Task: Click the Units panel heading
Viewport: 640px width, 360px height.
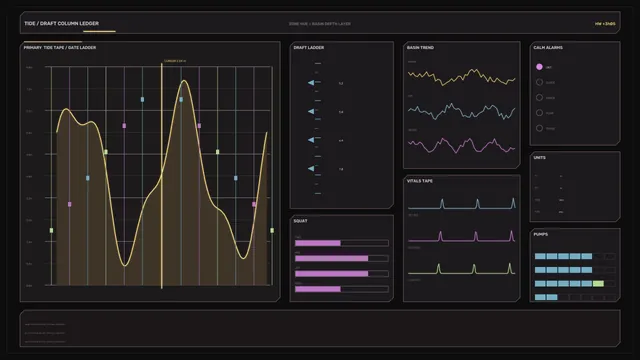Action: (x=540, y=158)
